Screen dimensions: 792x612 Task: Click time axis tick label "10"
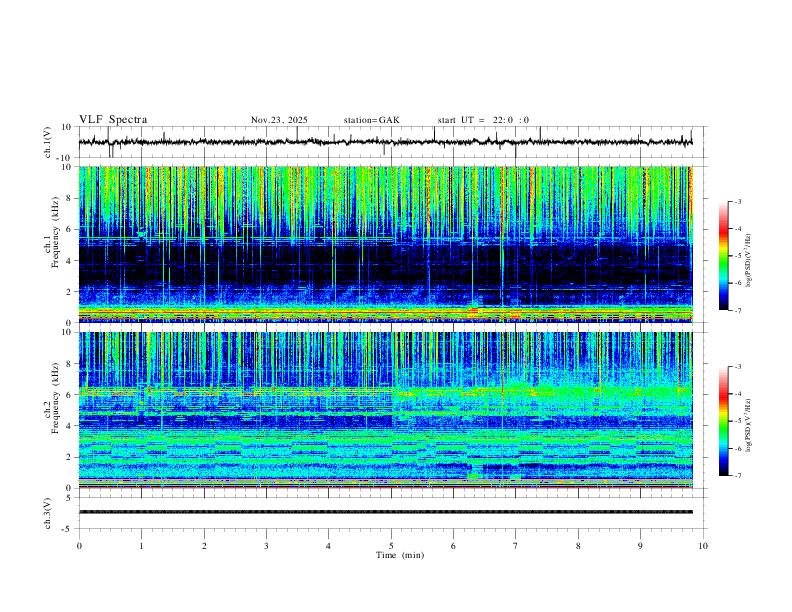(703, 546)
